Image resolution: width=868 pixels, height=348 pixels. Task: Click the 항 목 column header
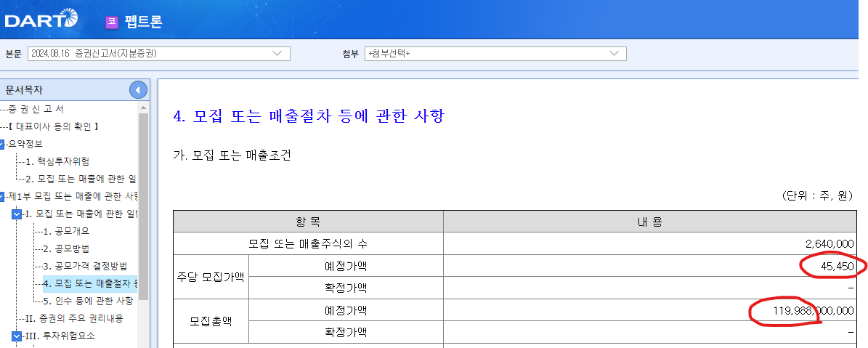(308, 222)
